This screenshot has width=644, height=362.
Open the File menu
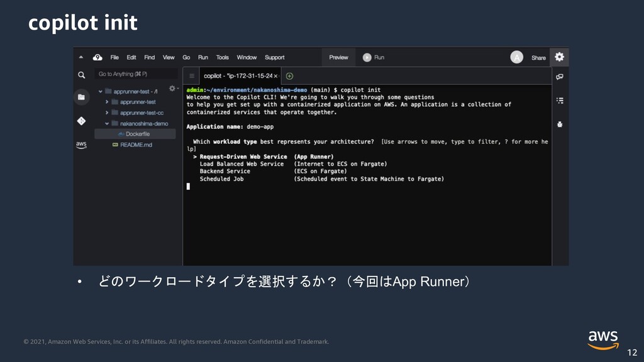point(114,57)
